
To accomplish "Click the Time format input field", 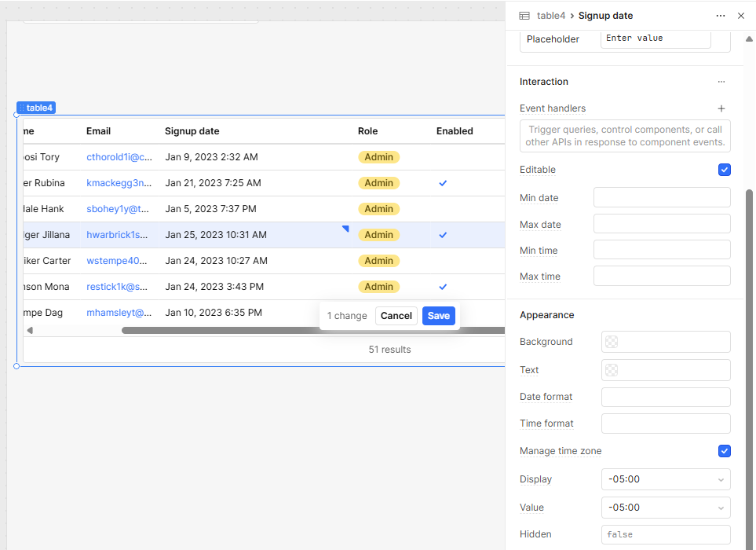I will tap(666, 423).
